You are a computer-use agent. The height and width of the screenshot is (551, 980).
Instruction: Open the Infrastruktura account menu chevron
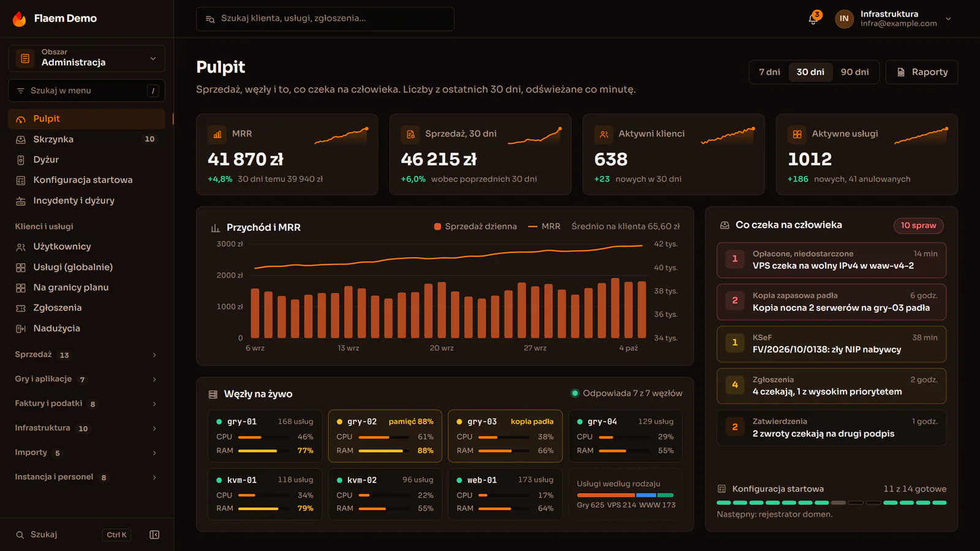948,19
